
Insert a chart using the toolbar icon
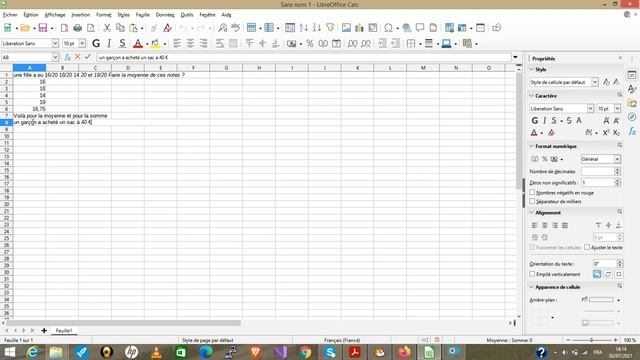(359, 28)
